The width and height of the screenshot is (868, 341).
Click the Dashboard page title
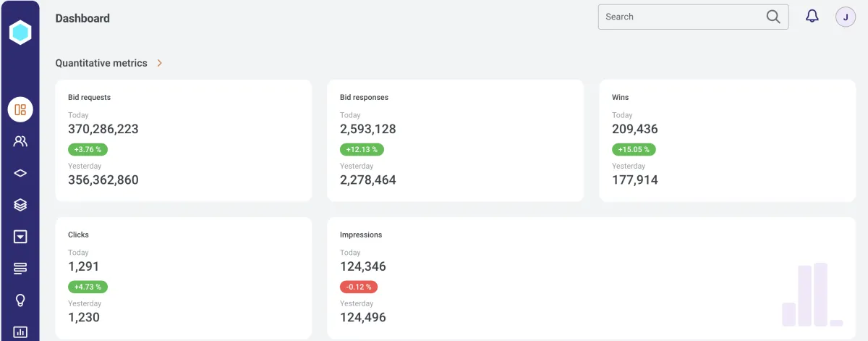pyautogui.click(x=82, y=18)
